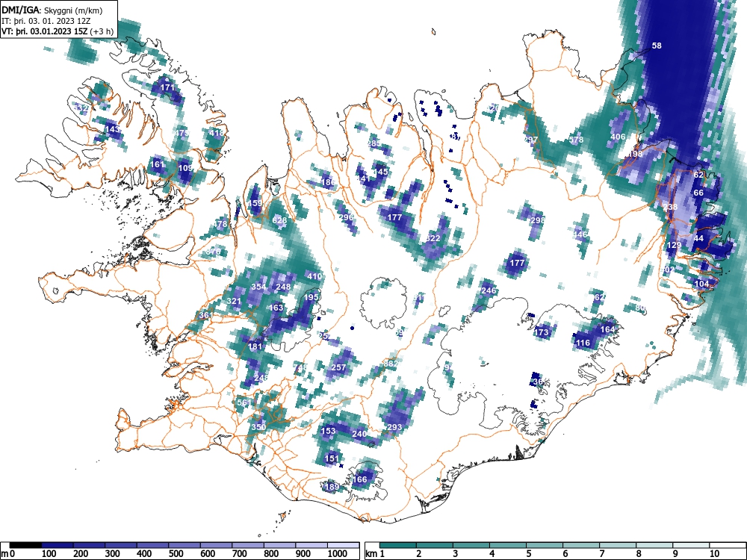The image size is (747, 560).
Task: Select the 195 visibility label
Action: [311, 297]
